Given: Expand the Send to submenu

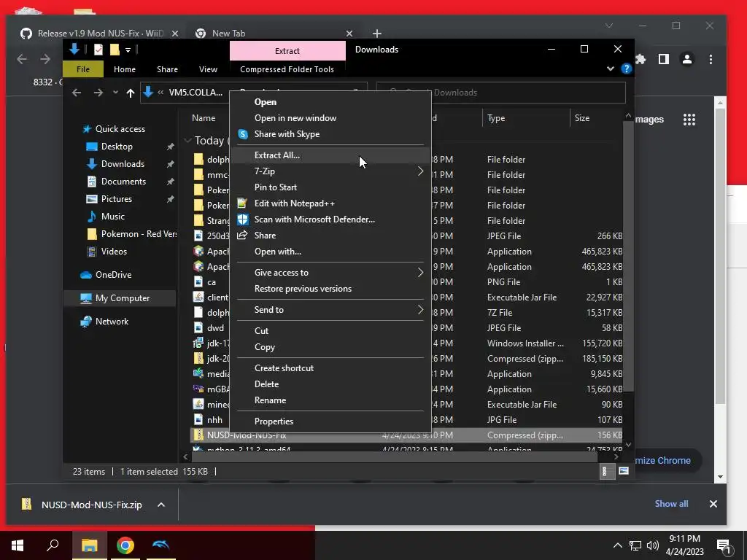Looking at the screenshot, I should click(x=330, y=310).
